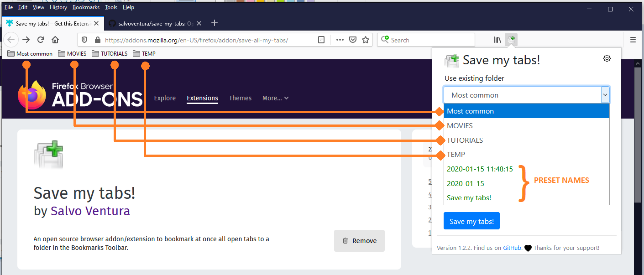
Task: Toggle reader view icon in address bar
Action: (321, 40)
